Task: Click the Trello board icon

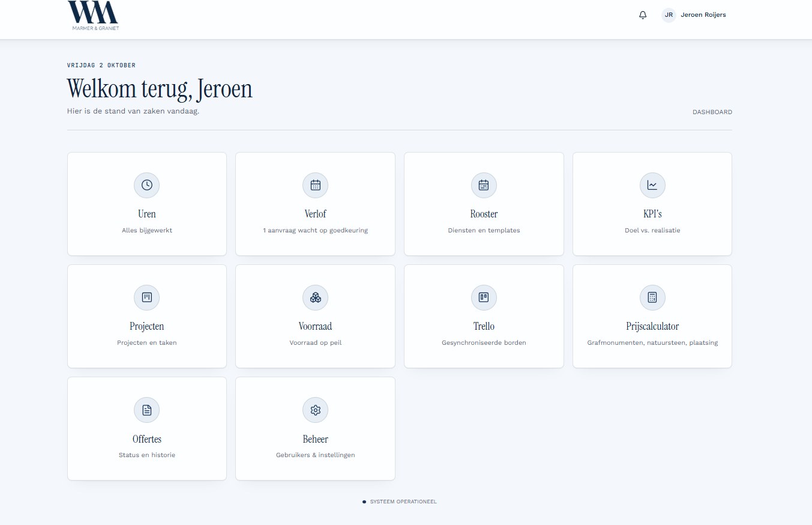Action: tap(484, 297)
